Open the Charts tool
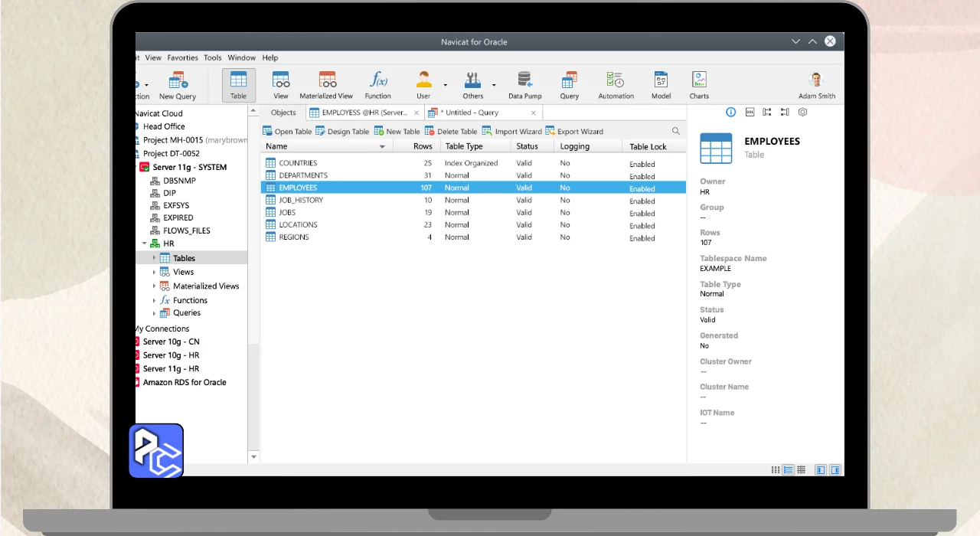Screen dimensions: 980x536 pos(699,85)
